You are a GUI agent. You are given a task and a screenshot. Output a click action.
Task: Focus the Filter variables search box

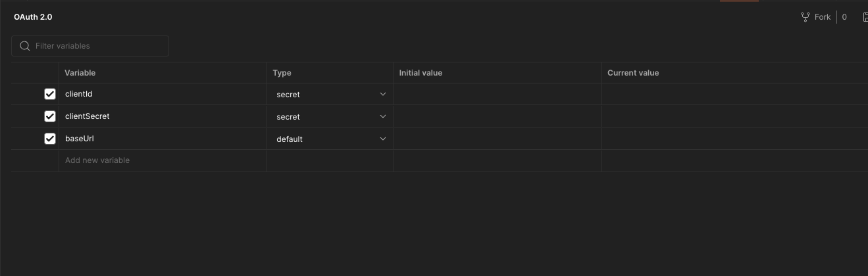coord(90,46)
